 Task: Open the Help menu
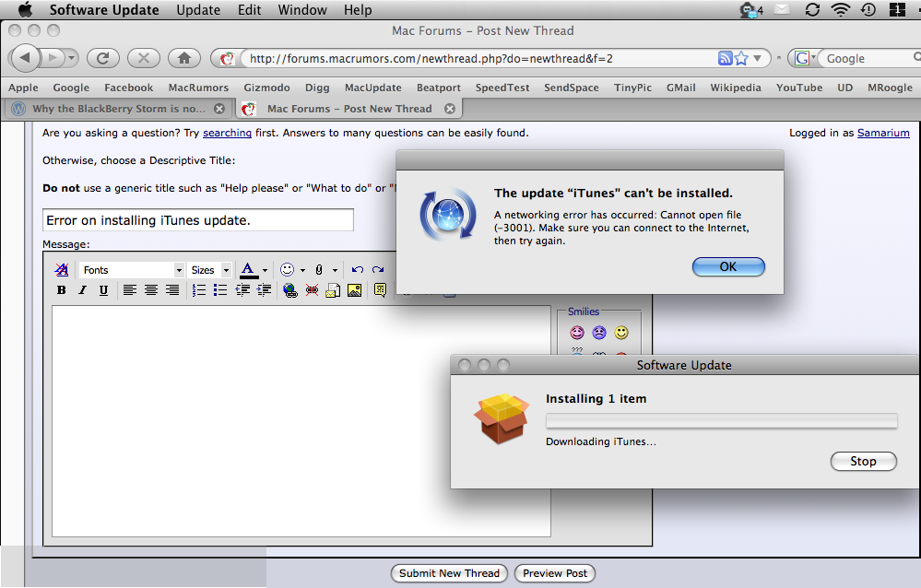pyautogui.click(x=358, y=10)
